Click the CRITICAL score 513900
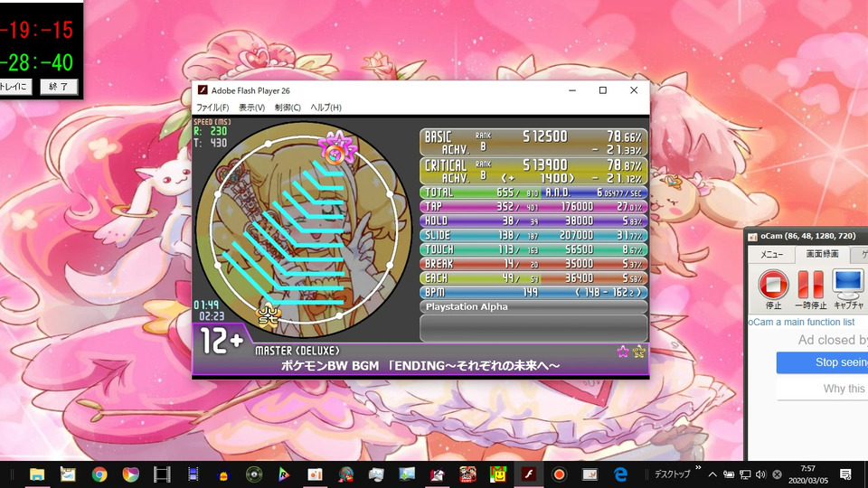The height and width of the screenshot is (488, 868). 544,164
